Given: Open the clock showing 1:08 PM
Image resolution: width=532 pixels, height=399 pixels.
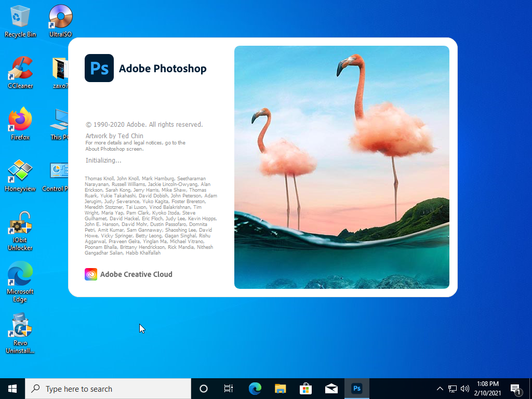Looking at the screenshot, I should 487,389.
